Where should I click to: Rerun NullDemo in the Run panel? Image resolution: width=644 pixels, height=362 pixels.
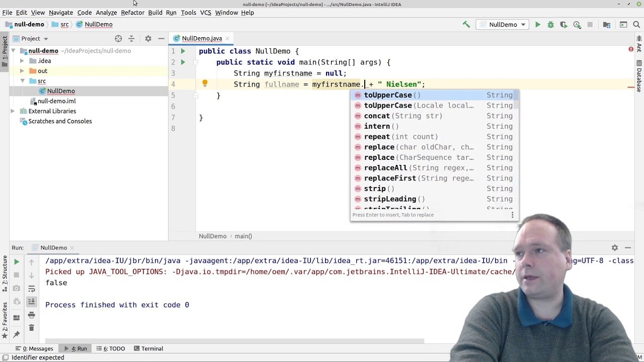17,261
